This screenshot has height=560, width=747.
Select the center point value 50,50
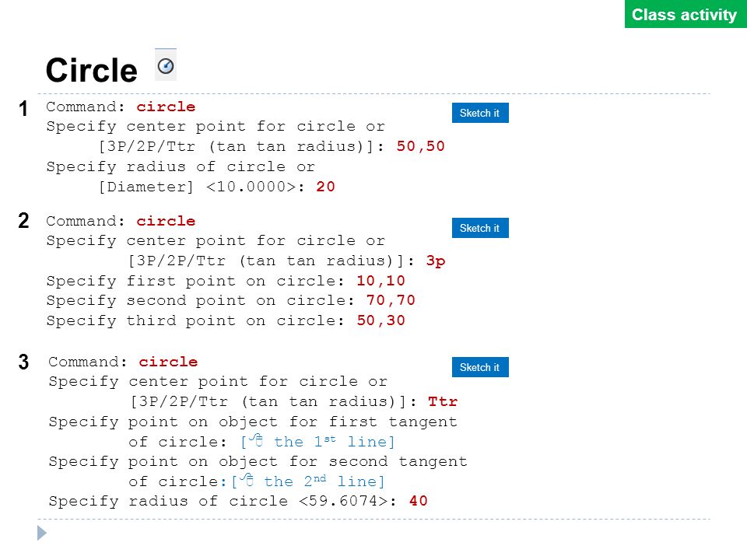coord(421,146)
